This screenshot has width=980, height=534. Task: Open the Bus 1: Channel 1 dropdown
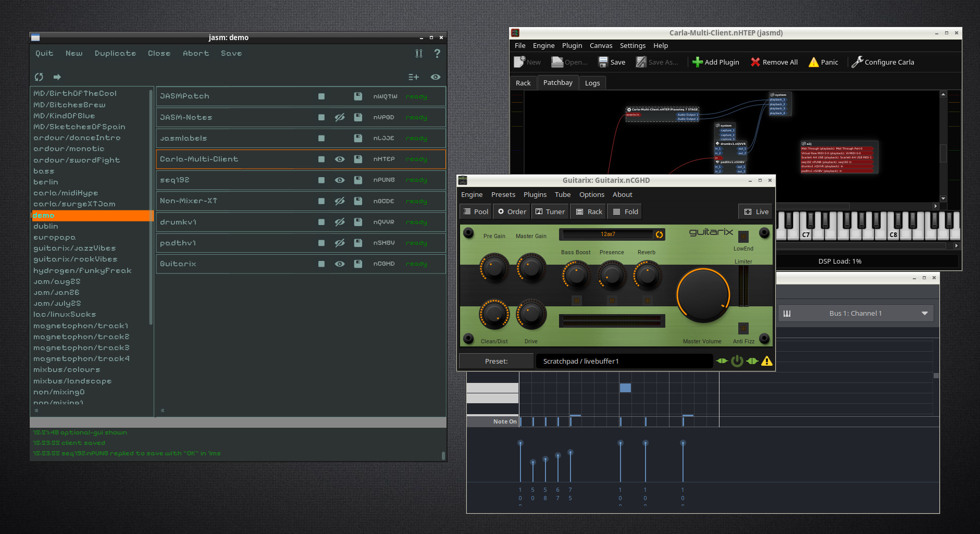(855, 314)
